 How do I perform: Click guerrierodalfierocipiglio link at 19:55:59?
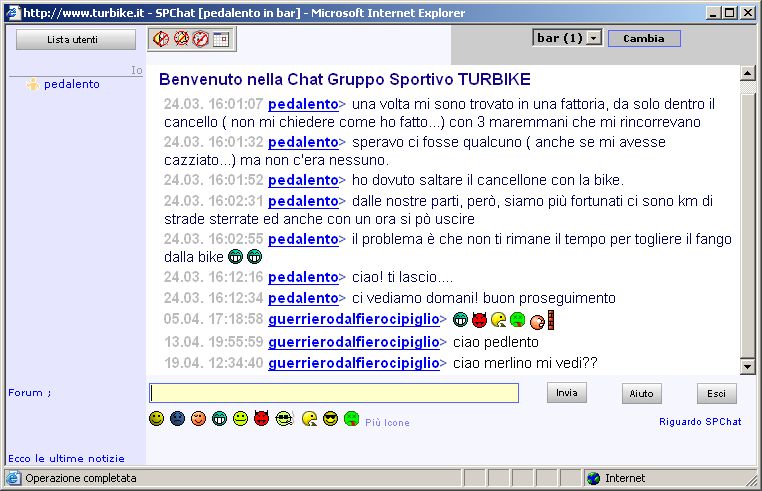(x=354, y=342)
